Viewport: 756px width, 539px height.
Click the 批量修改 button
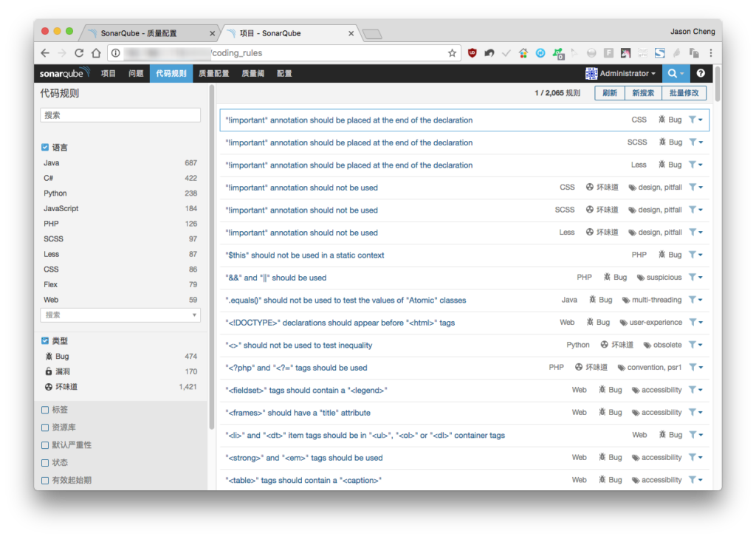point(684,92)
